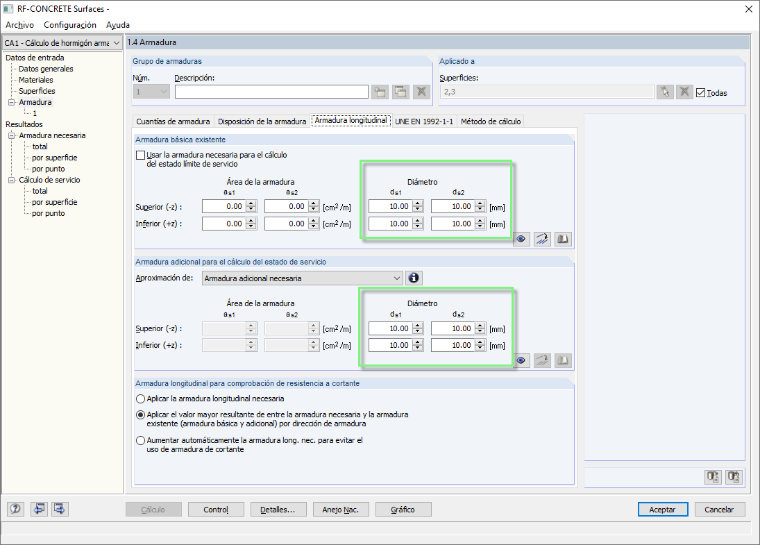Close the RF-CONCRETE Surfaces window
This screenshot has width=760, height=545.
click(x=748, y=9)
